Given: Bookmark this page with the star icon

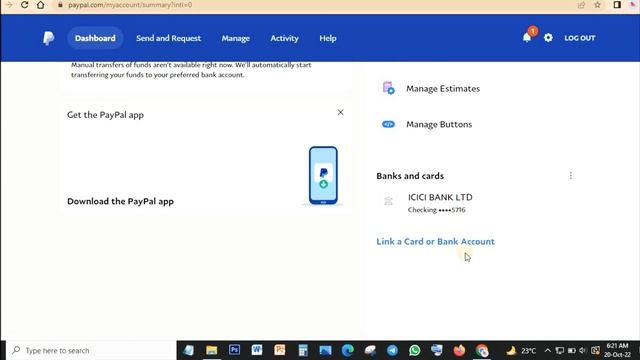Looking at the screenshot, I should [598, 5].
